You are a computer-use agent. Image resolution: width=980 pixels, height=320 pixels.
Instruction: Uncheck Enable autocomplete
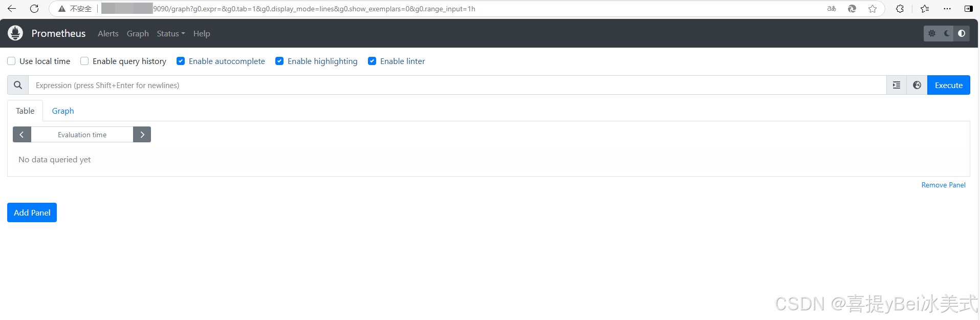point(181,61)
